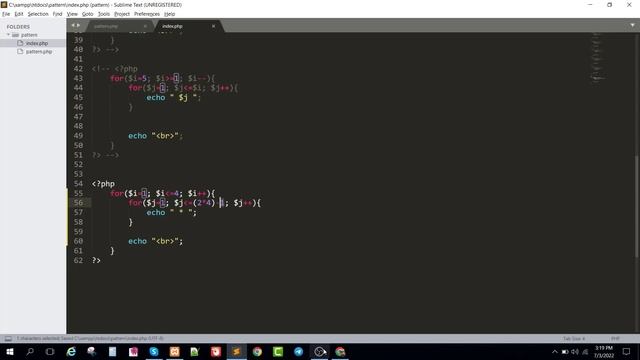Change Tab Size setting in status bar
Screen dimensions: 640x360
[x=574, y=339]
